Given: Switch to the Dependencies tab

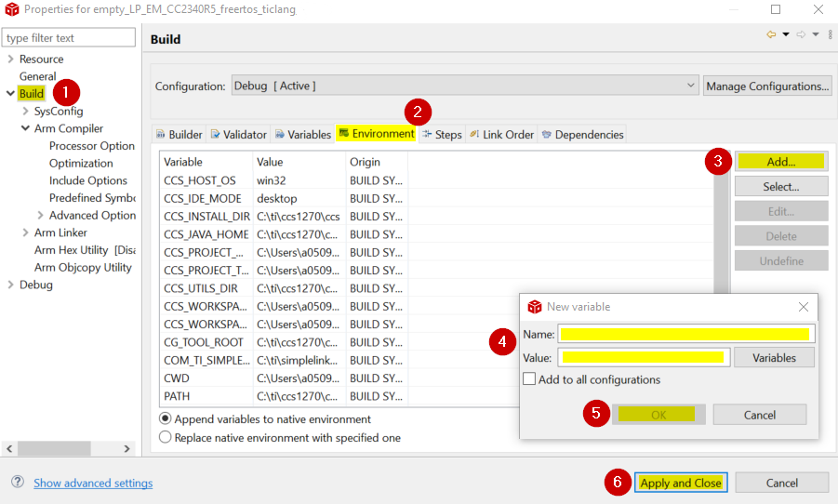Looking at the screenshot, I should (x=582, y=134).
